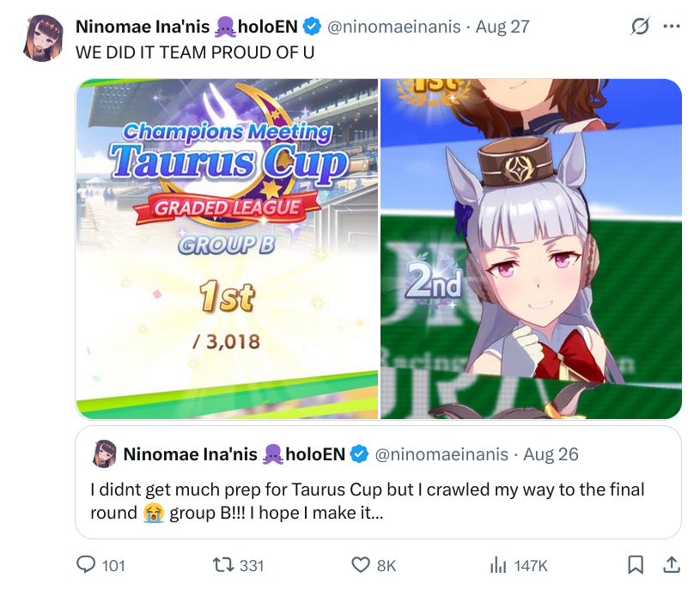Repost using the retweet arrows icon

223,565
